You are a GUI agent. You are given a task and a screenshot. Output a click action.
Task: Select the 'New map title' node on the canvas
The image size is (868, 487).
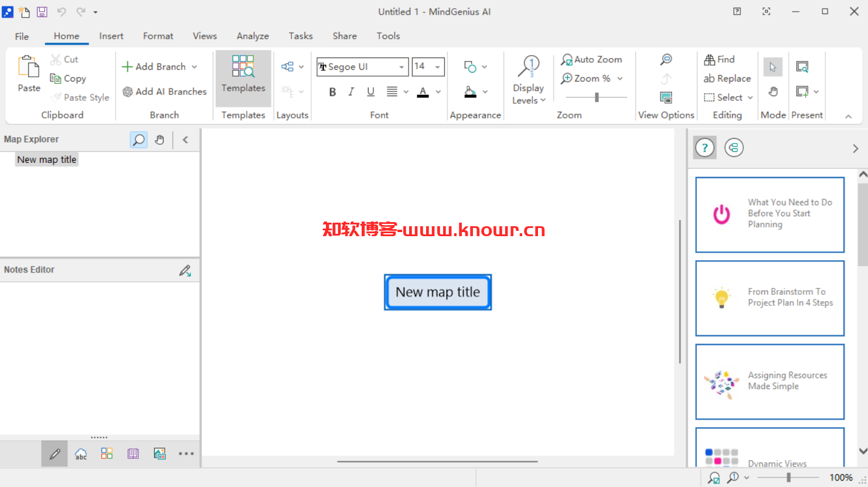(x=438, y=292)
